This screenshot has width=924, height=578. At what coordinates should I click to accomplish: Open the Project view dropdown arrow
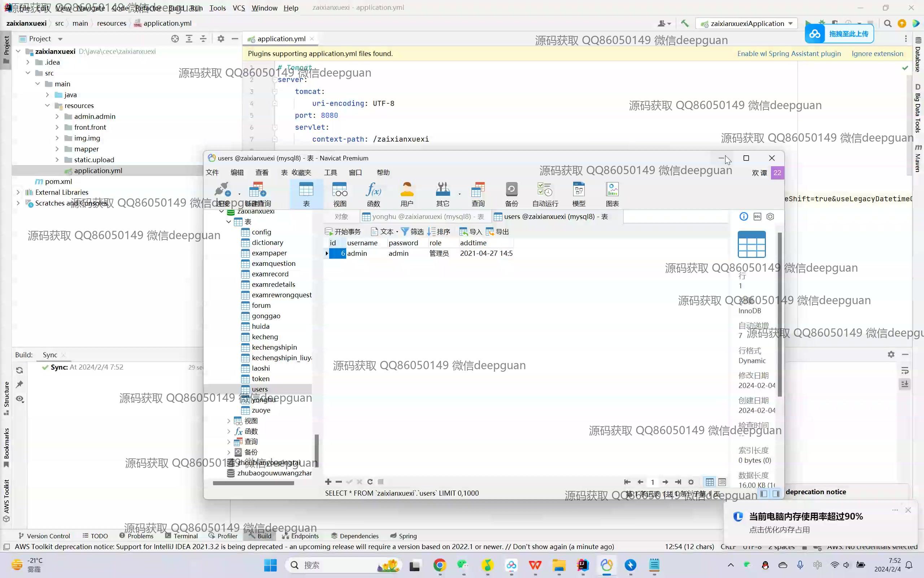coord(60,39)
